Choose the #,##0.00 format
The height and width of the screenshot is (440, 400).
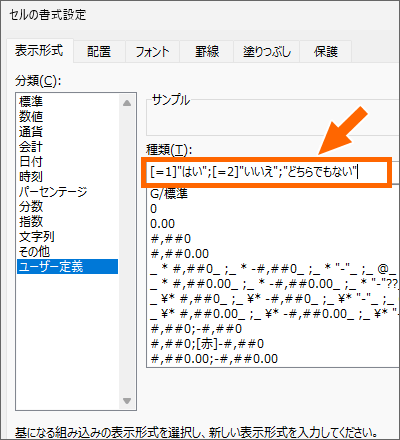tap(273, 254)
